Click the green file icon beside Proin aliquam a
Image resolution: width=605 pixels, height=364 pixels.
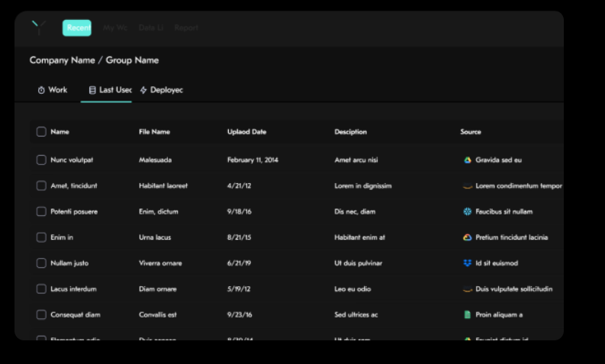(468, 314)
